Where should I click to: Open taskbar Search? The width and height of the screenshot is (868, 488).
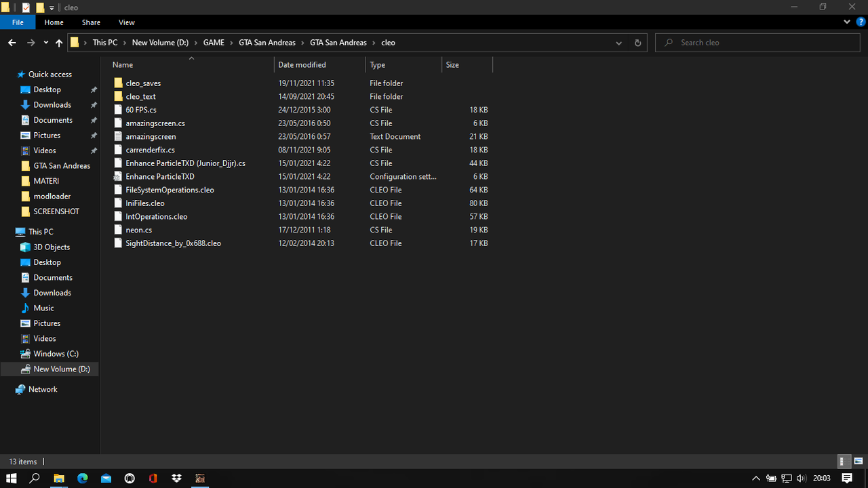(35, 478)
